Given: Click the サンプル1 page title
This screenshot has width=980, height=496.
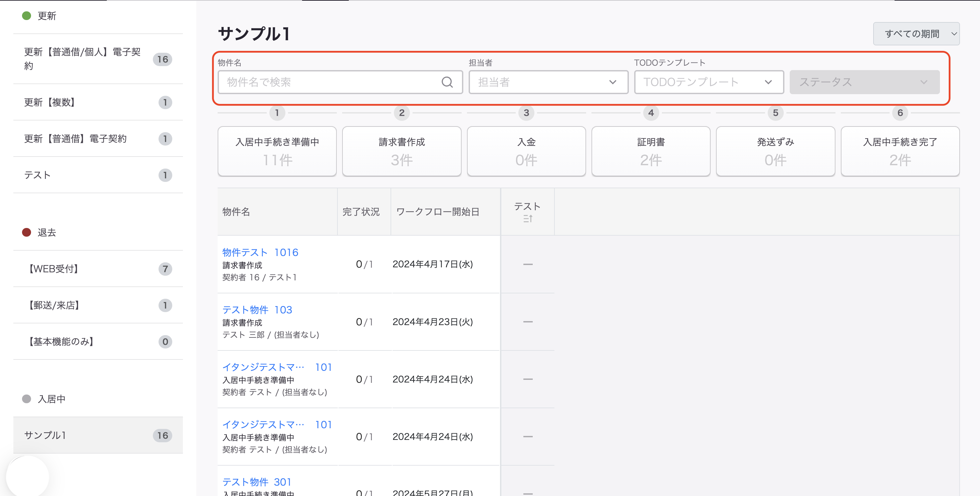Looking at the screenshot, I should tap(254, 33).
